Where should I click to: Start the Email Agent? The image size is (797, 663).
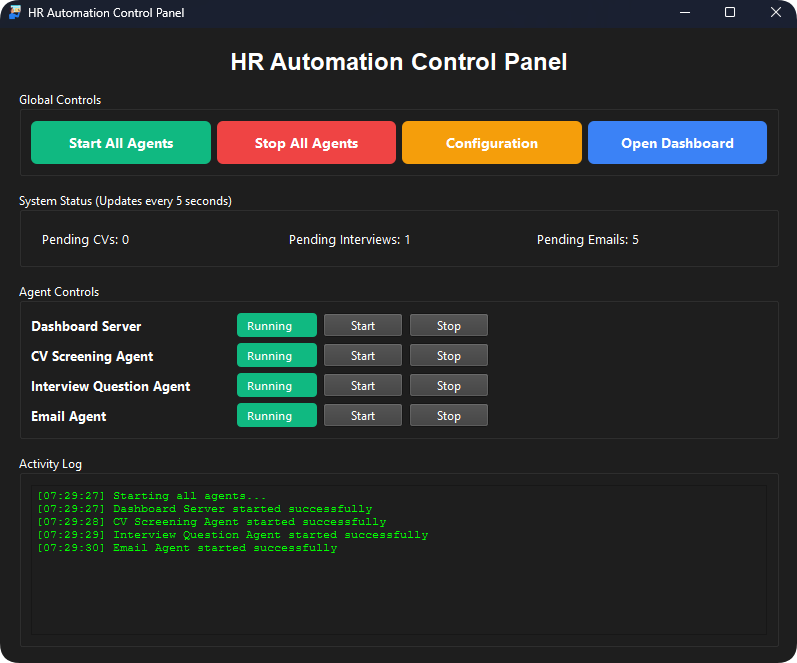[363, 416]
